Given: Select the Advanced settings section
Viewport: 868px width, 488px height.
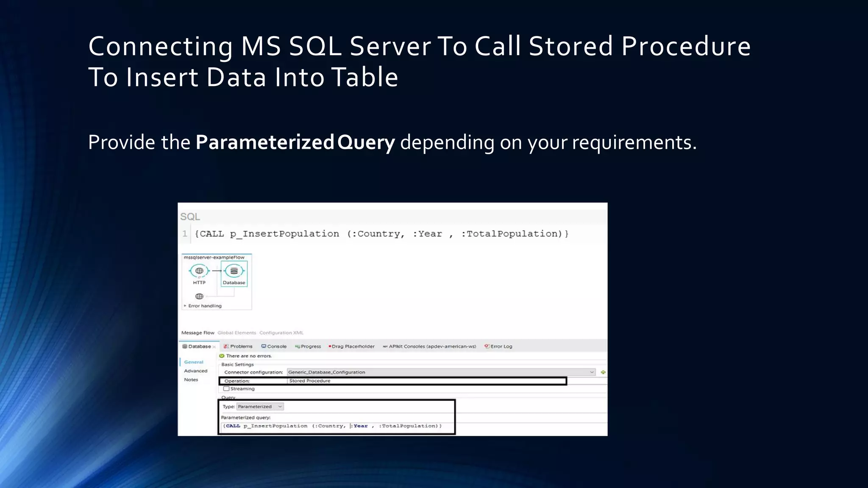Looking at the screenshot, I should (196, 371).
